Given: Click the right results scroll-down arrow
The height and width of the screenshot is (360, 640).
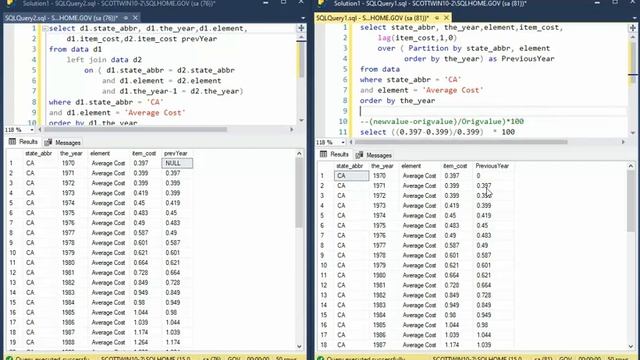Looking at the screenshot, I should coord(631,346).
